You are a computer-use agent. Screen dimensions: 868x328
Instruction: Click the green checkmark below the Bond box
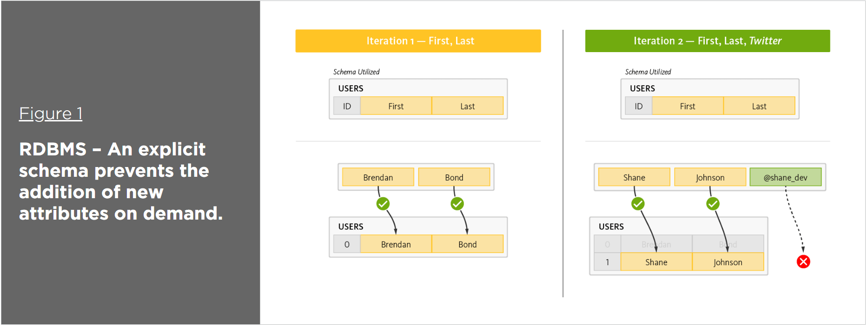[457, 204]
